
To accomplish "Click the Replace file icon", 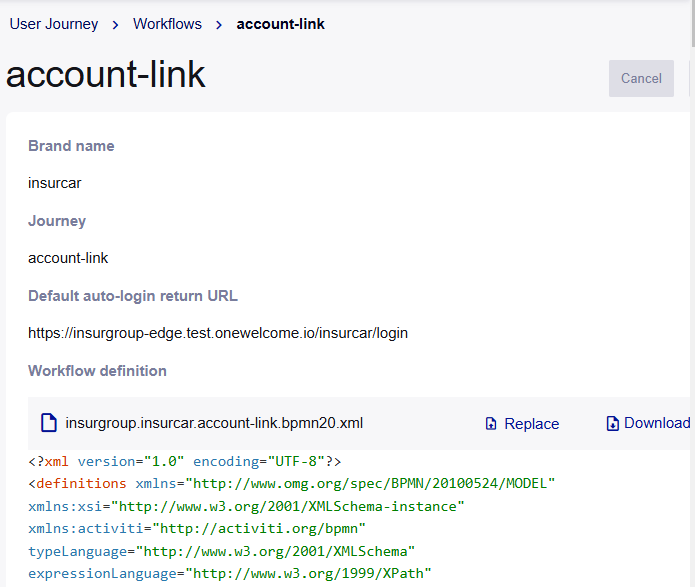I will tap(491, 424).
